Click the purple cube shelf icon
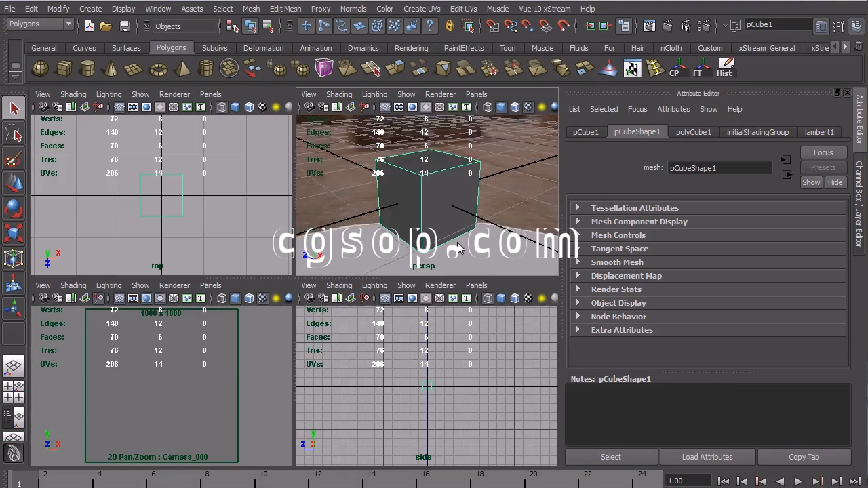Screen dimensions: 868x488 point(324,69)
